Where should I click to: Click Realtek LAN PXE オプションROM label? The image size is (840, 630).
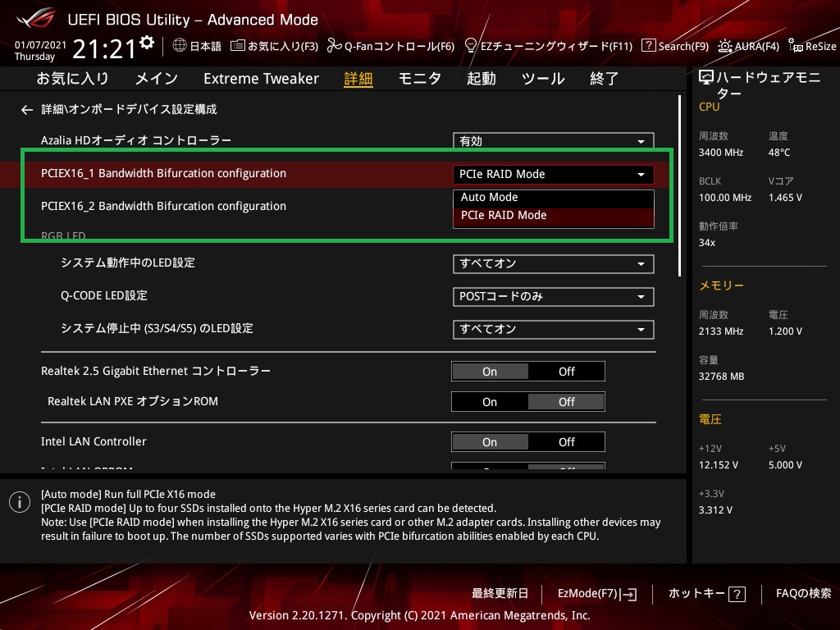click(133, 401)
